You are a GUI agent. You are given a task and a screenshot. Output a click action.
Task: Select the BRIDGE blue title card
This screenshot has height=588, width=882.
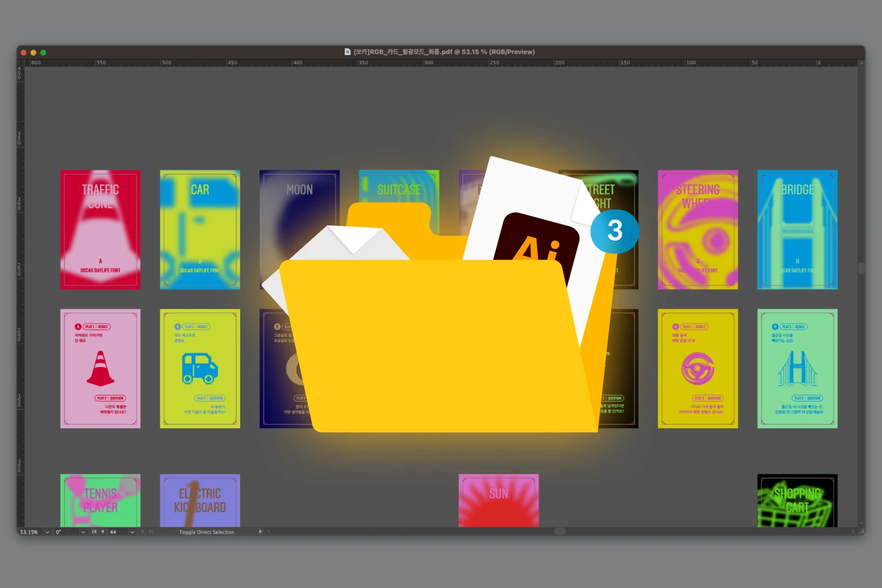797,230
